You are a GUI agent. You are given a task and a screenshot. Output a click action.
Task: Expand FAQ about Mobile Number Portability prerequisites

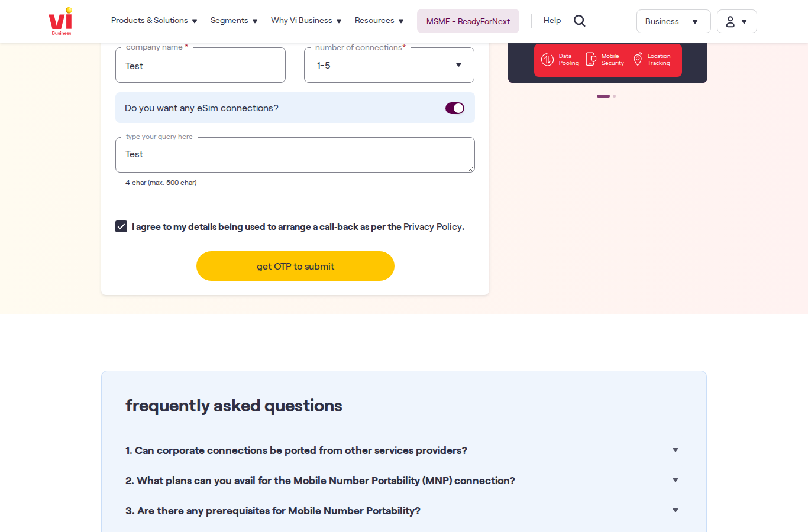click(x=404, y=511)
